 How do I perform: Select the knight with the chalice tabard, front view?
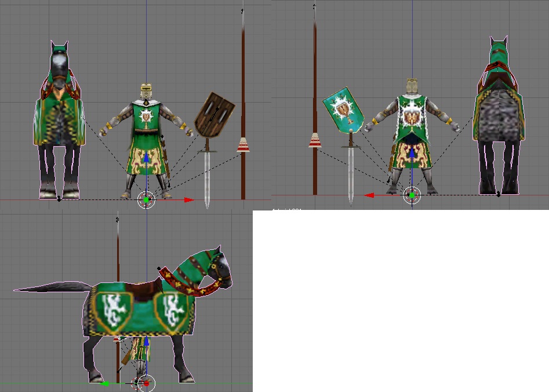[146, 140]
